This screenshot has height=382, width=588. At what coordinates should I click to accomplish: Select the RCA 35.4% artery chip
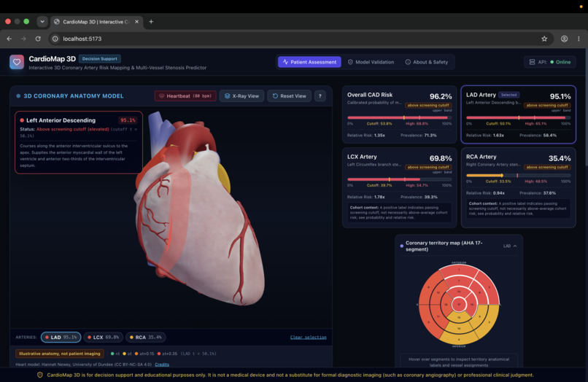coord(146,337)
